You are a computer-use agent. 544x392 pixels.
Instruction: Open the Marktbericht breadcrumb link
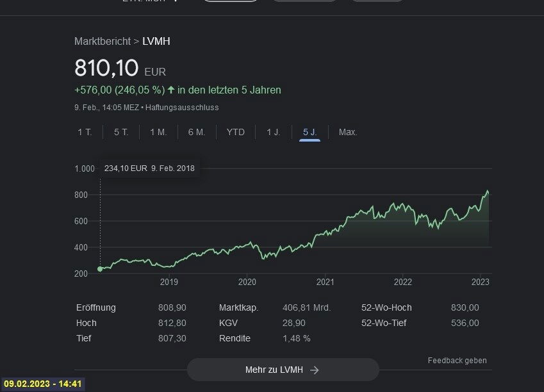point(103,41)
